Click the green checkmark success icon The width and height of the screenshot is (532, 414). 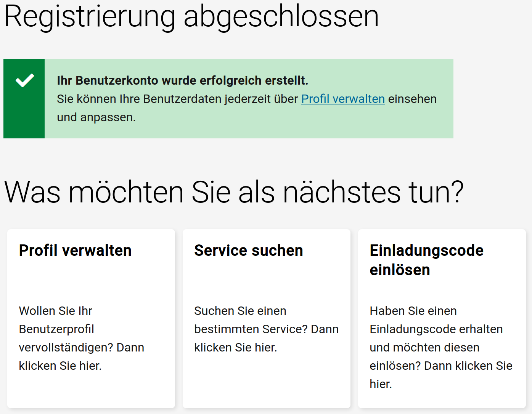[24, 79]
